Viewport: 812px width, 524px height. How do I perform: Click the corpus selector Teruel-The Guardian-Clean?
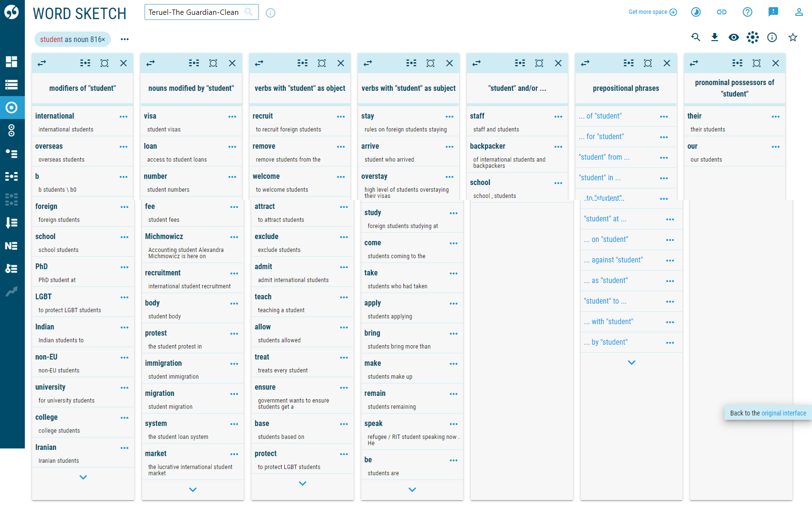pyautogui.click(x=201, y=12)
